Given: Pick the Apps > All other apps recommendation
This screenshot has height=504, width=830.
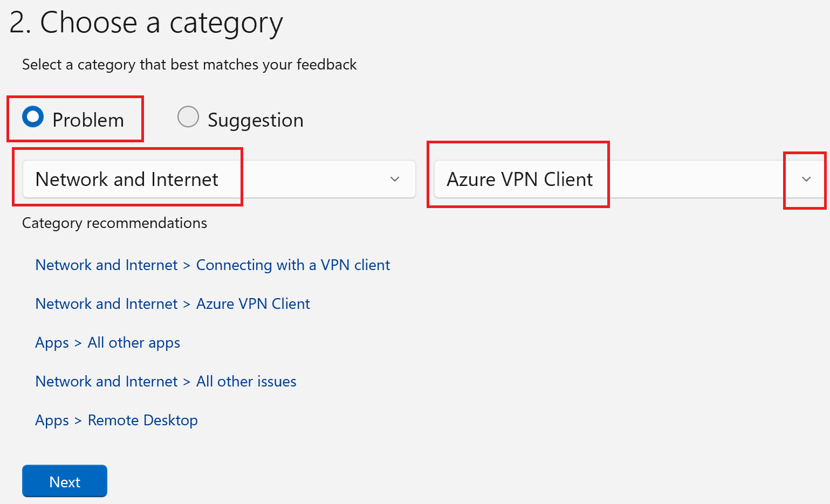Looking at the screenshot, I should click(x=107, y=343).
